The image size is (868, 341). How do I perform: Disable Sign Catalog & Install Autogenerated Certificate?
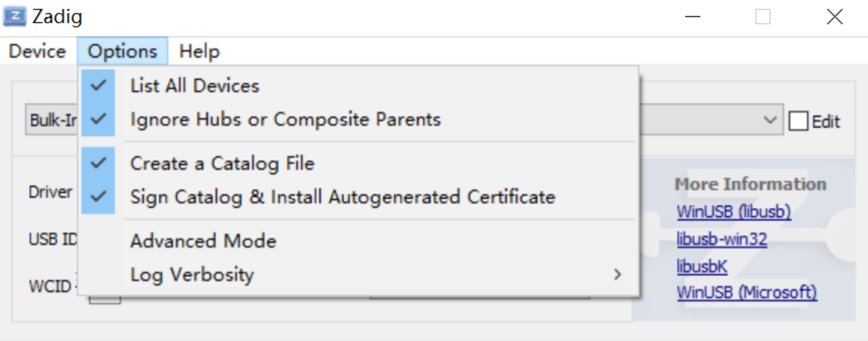(343, 197)
